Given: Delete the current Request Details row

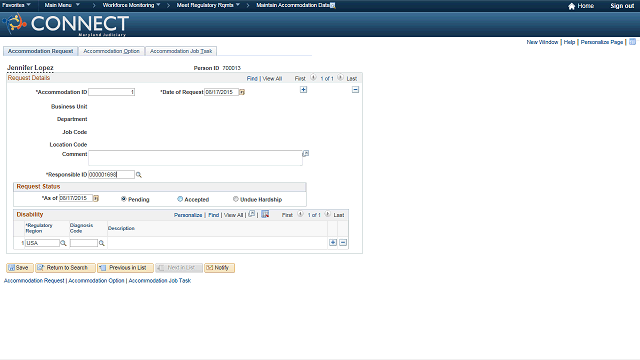Looking at the screenshot, I should pos(356,90).
